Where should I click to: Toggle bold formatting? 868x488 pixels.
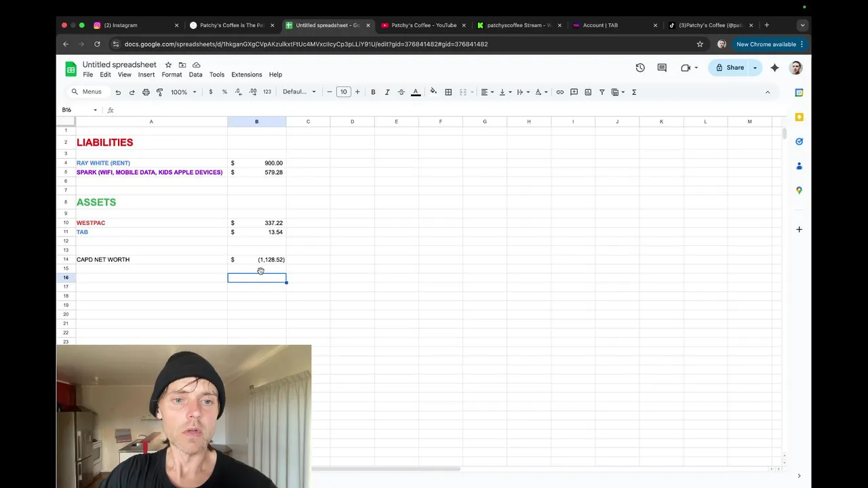point(373,92)
